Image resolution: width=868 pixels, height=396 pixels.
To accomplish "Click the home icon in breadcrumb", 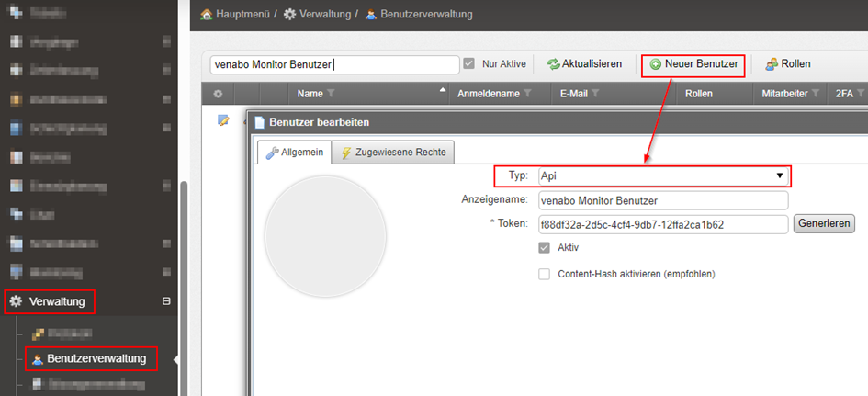I will (x=206, y=15).
